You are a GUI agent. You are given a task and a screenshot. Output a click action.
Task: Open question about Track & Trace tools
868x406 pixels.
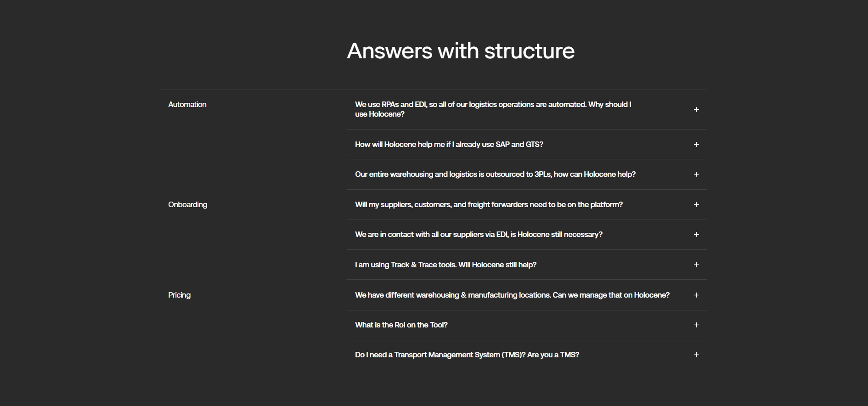tap(445, 265)
